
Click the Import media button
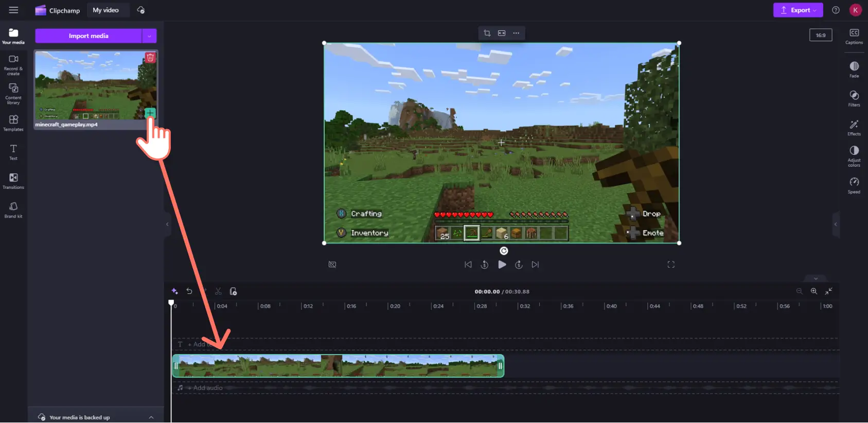coord(88,36)
